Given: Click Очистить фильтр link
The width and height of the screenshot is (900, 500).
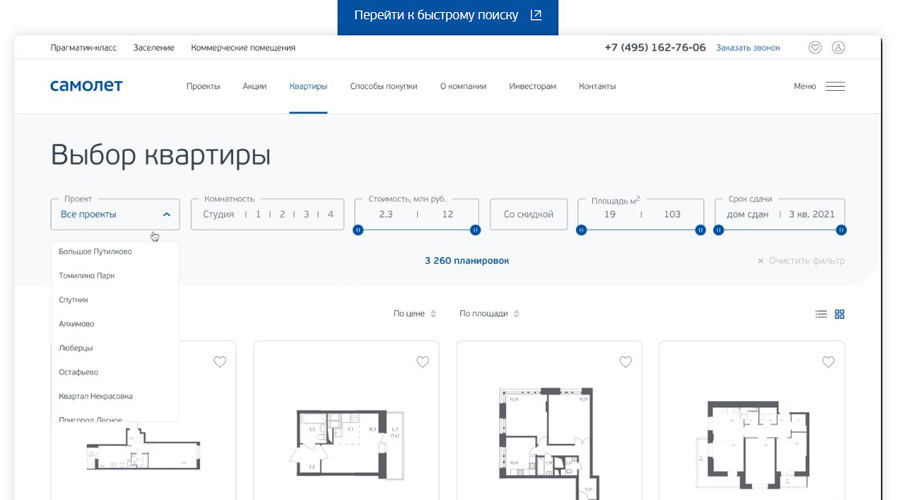Looking at the screenshot, I should tap(807, 261).
